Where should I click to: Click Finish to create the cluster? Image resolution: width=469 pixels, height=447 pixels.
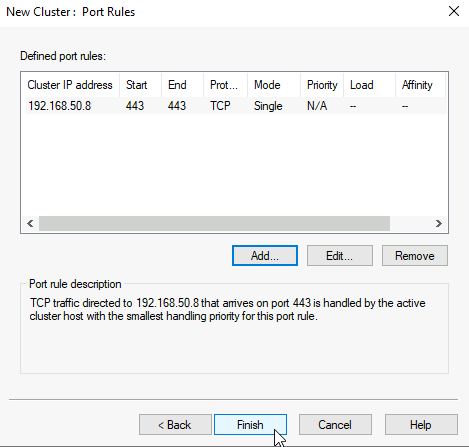click(250, 425)
